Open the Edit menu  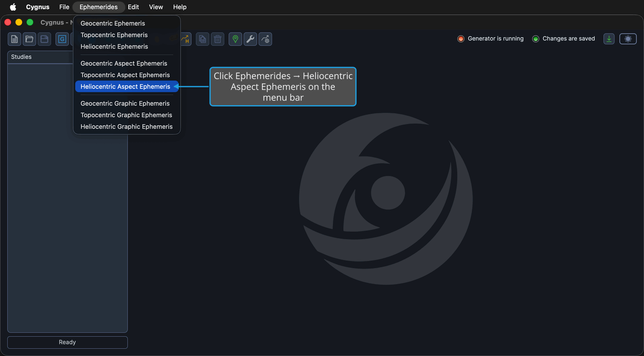point(134,7)
